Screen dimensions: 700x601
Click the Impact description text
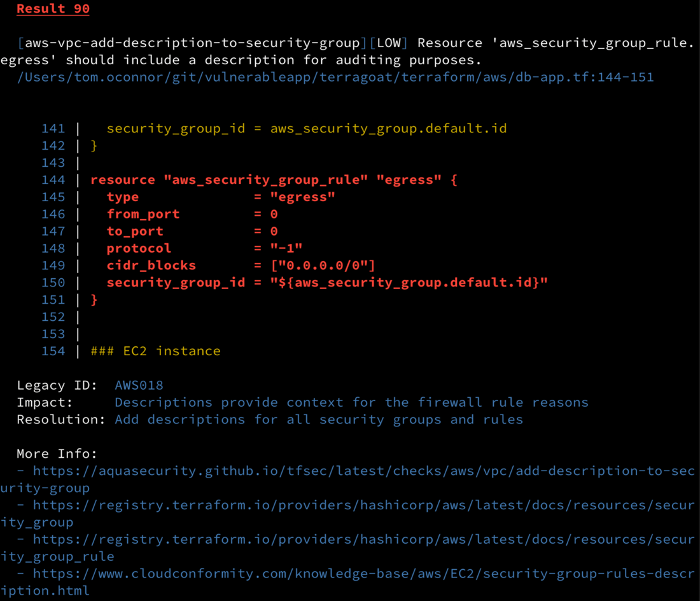[351, 402]
